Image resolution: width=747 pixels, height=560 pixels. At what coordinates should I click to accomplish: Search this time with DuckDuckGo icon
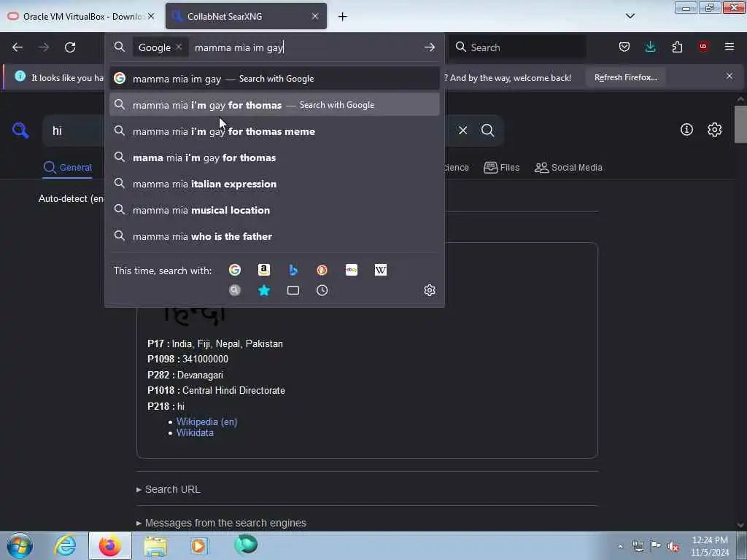click(322, 270)
